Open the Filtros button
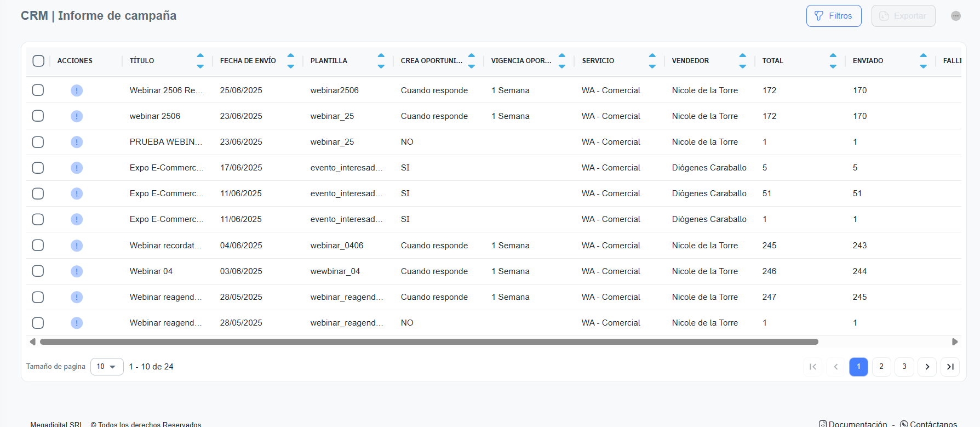 click(x=833, y=16)
